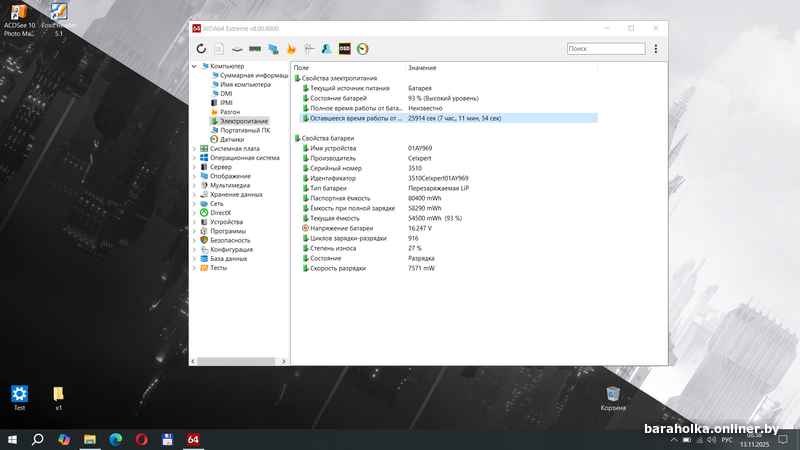Click the Поле column header
This screenshot has height=450, width=800.
click(x=301, y=67)
